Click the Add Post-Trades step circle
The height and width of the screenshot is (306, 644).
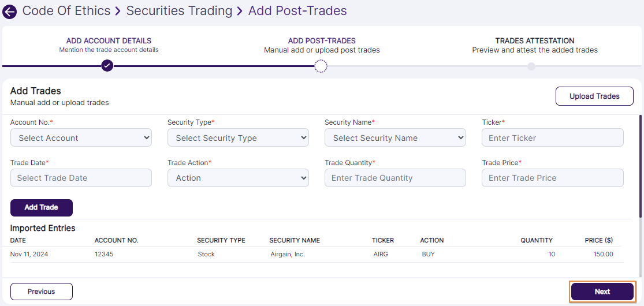(x=321, y=66)
